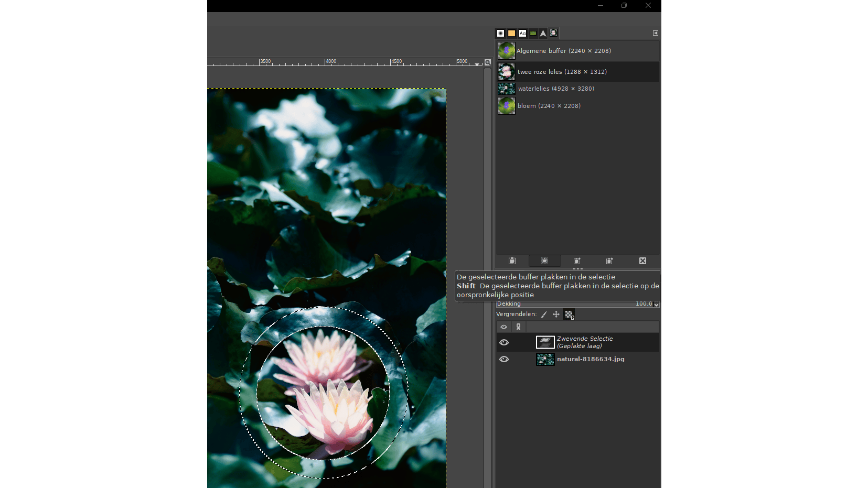The height and width of the screenshot is (488, 868).
Task: Restore down the GIMP window
Action: (x=624, y=6)
